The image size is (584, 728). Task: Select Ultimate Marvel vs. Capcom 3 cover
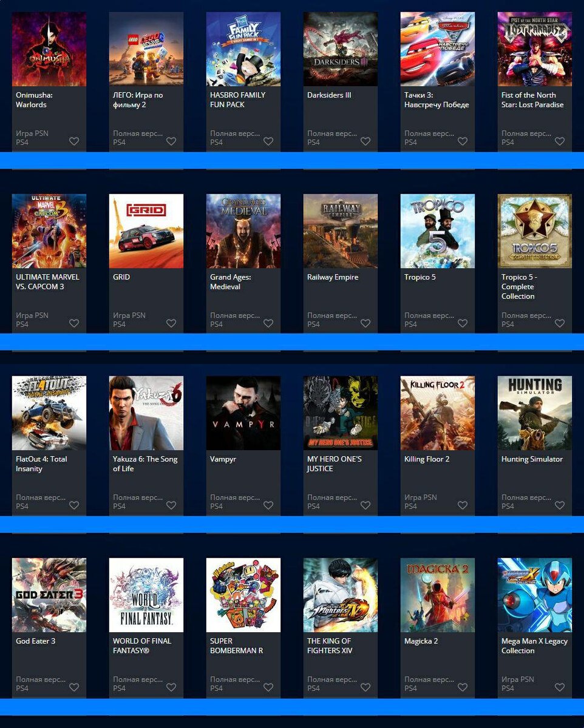[49, 231]
